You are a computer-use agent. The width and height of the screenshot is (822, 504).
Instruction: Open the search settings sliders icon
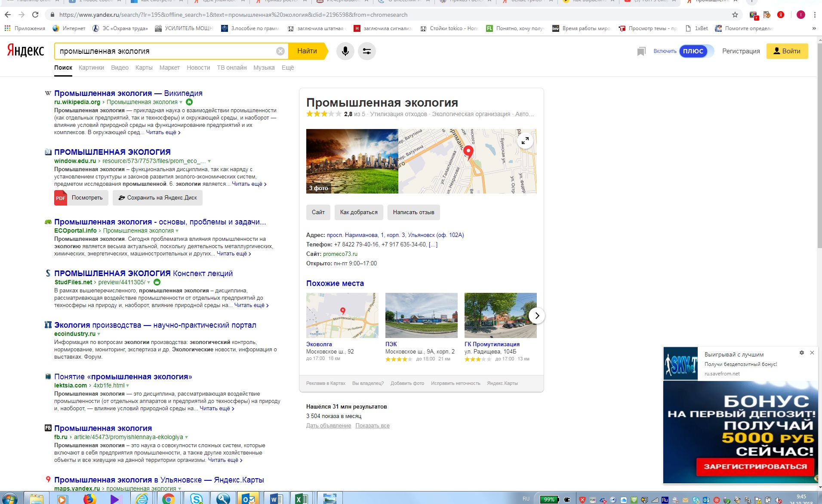click(366, 51)
